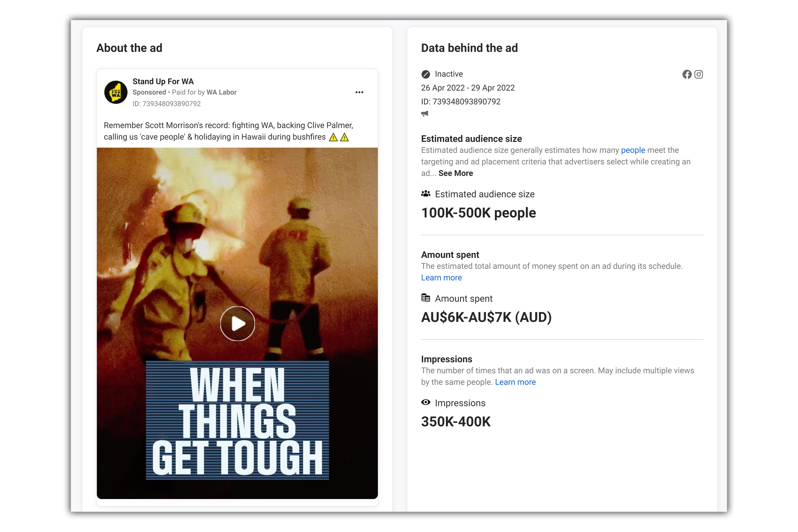Expand description with See More
This screenshot has width=798, height=532.
[455, 173]
